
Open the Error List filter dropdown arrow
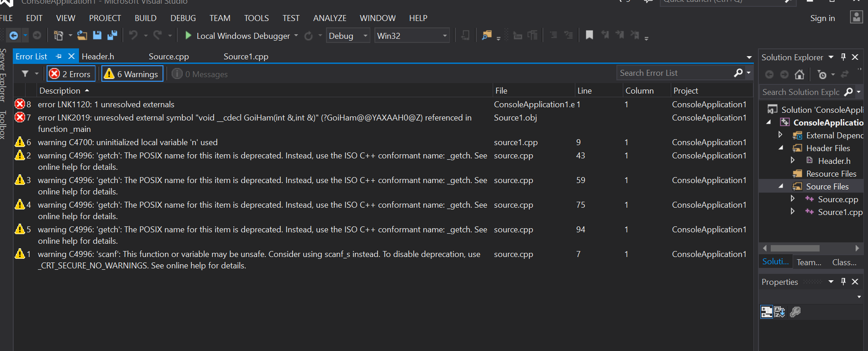click(x=37, y=73)
